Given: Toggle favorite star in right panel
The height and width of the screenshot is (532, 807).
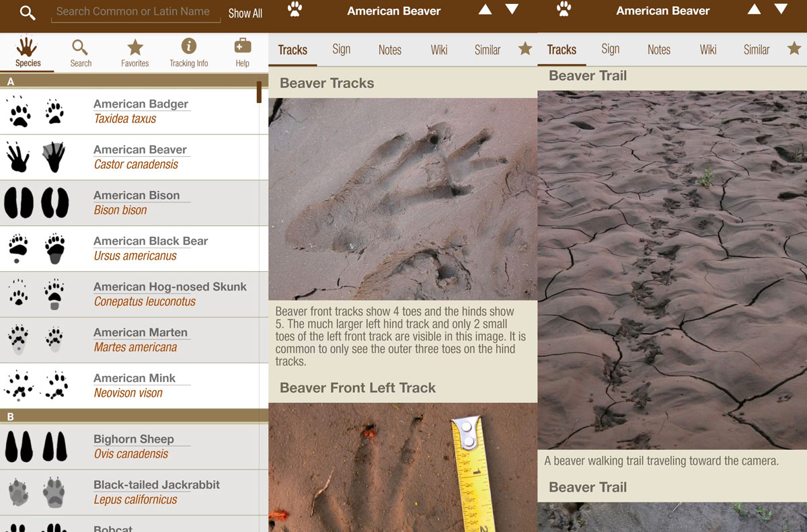Looking at the screenshot, I should point(794,48).
